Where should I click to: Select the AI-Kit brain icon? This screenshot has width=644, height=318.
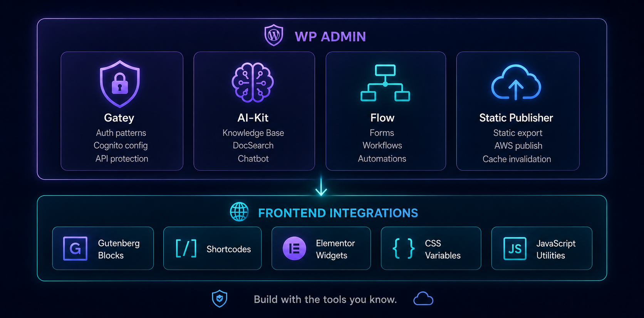[x=253, y=82]
